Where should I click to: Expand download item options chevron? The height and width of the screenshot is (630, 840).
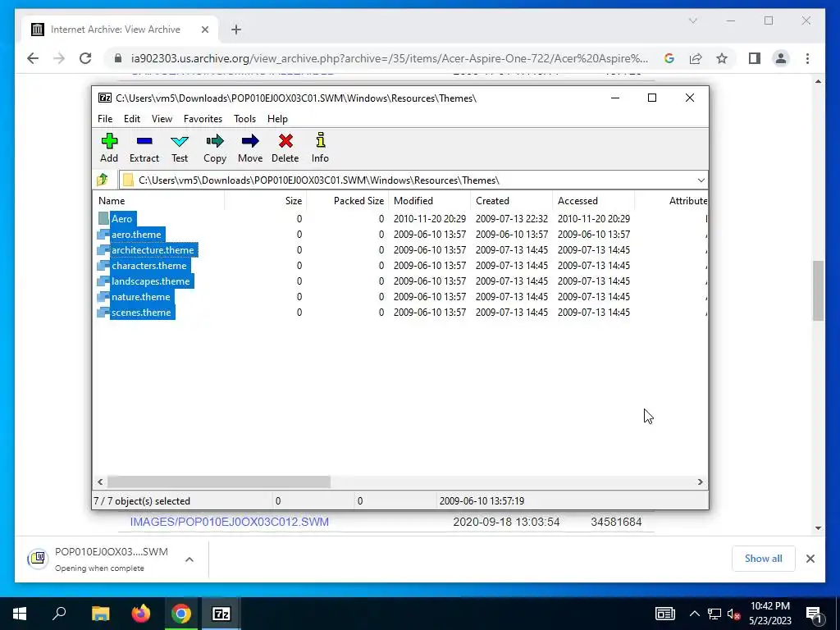189,559
